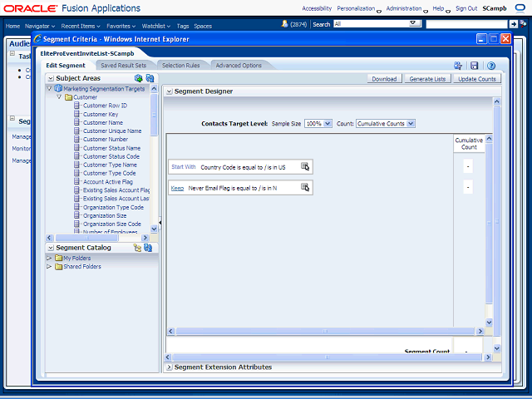
Task: Select Customer Status Name attribute
Action: 111,148
